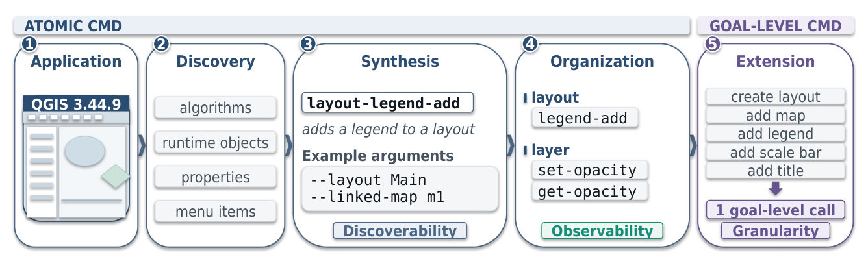Click the chevron between Synthesis and Organization

point(511,146)
